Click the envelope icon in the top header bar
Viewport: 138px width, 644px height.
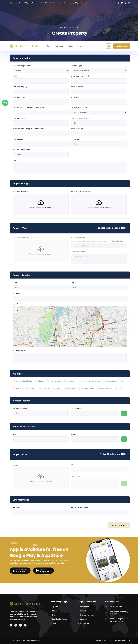[11, 3]
